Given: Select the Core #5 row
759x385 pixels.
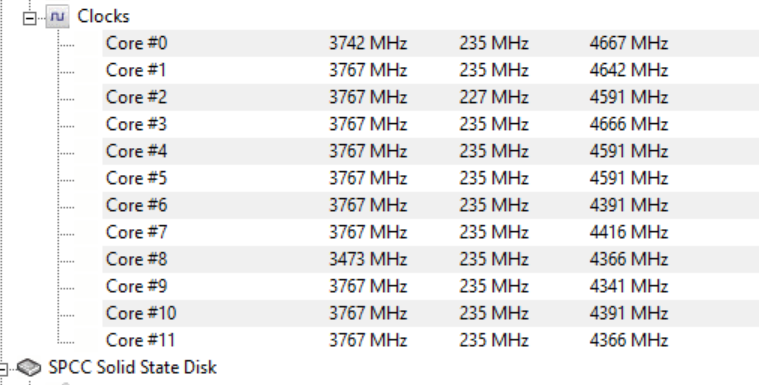Looking at the screenshot, I should point(431,178).
